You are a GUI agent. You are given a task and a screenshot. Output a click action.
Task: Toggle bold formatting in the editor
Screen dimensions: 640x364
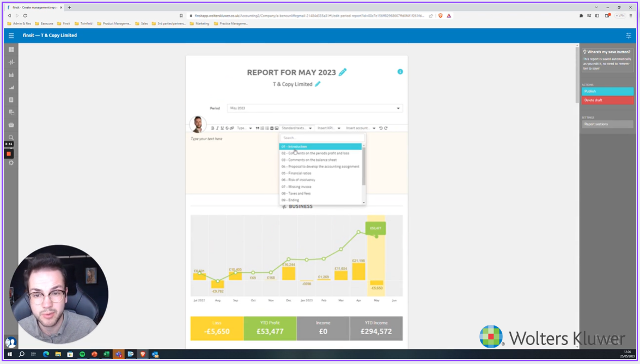(x=212, y=128)
